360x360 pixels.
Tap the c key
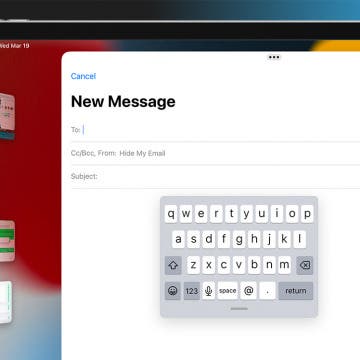pyautogui.click(x=224, y=265)
